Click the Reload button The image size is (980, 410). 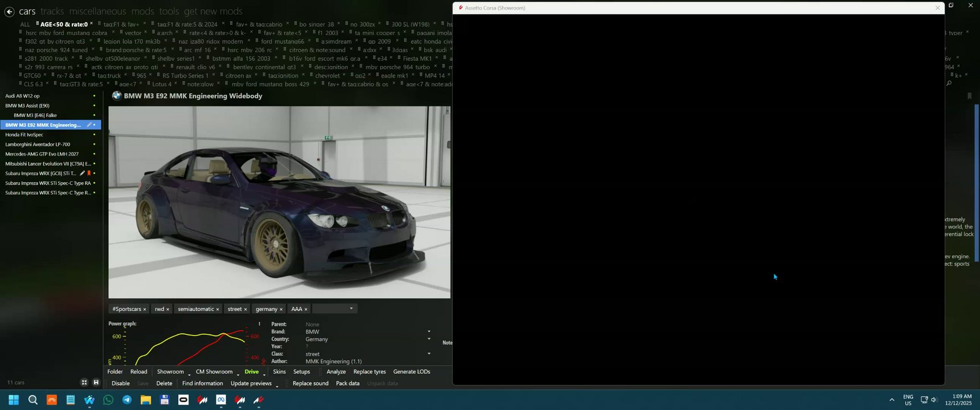pos(139,372)
